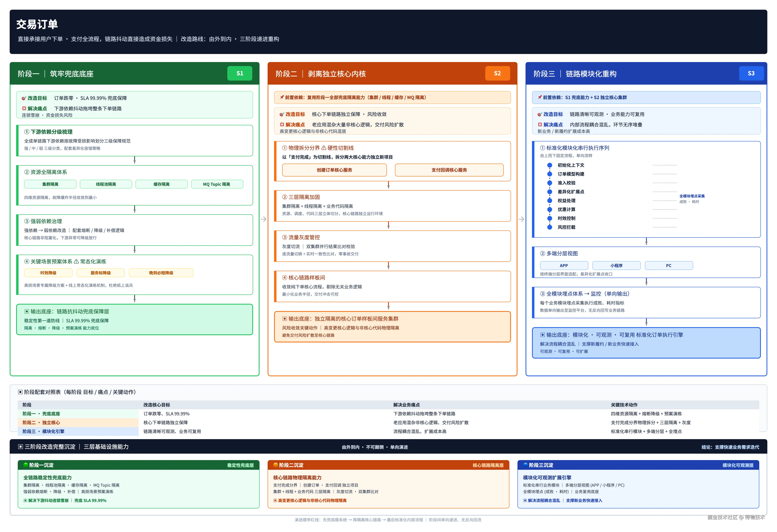
Task: Click the warning triangle icon before 常态化演练
Action: pos(76,261)
